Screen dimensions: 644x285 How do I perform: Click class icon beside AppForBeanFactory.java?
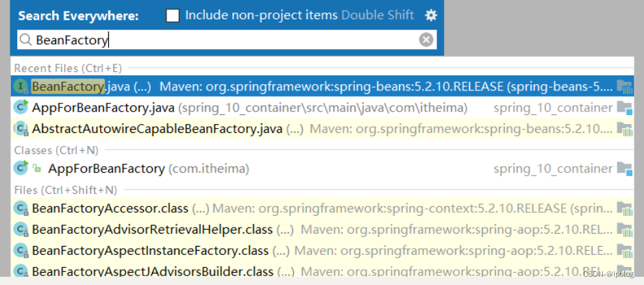tap(21, 107)
